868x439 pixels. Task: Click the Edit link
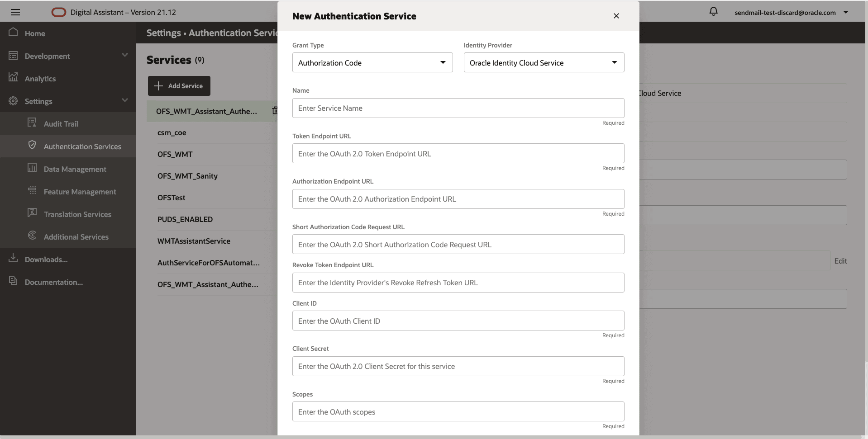[840, 260]
